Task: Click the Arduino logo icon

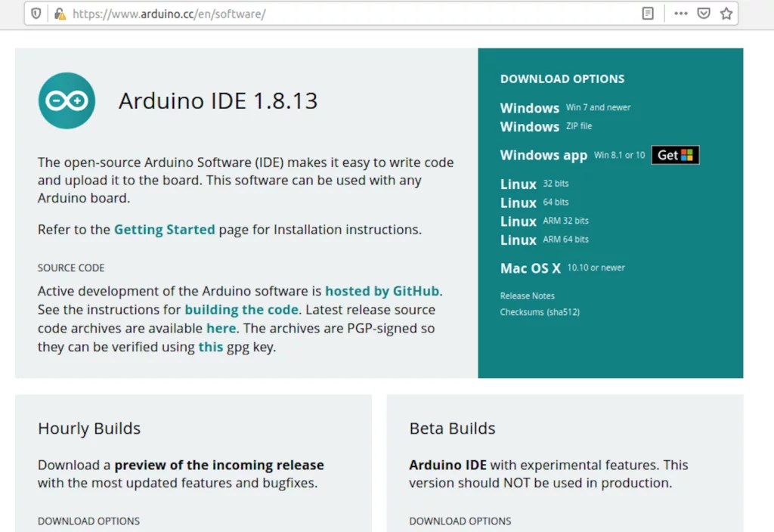Action: pos(67,101)
